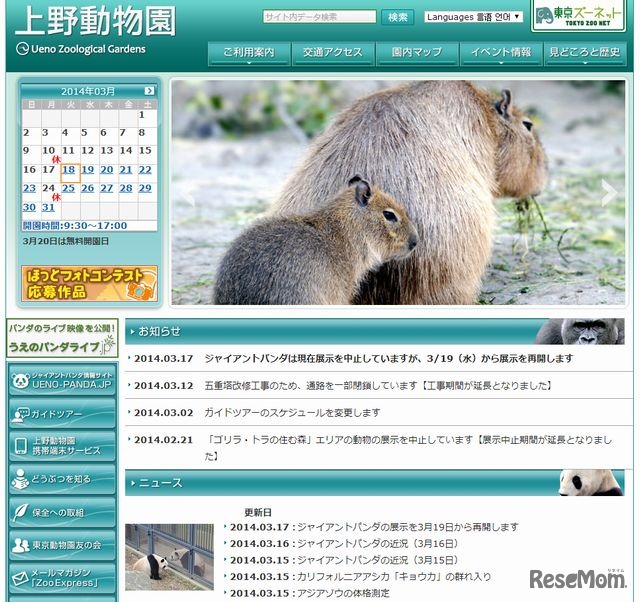Open 交通アクセス navigation tab
The width and height of the screenshot is (640, 602).
(x=333, y=53)
